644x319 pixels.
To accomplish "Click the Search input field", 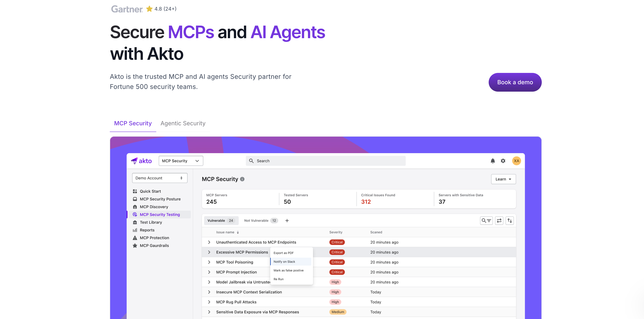I will (325, 161).
